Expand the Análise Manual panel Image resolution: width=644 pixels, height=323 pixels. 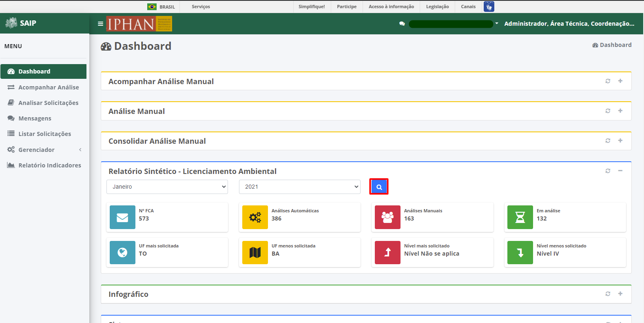click(x=620, y=111)
